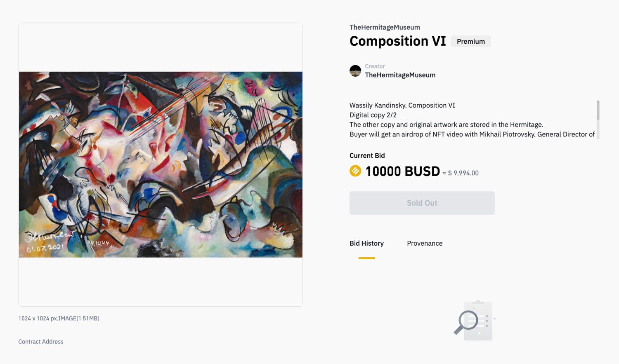Select the Bid History tab

coord(366,243)
